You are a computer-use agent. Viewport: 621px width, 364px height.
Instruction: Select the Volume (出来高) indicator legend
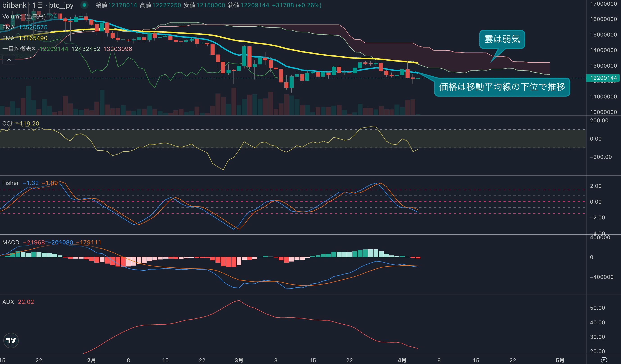pos(24,16)
